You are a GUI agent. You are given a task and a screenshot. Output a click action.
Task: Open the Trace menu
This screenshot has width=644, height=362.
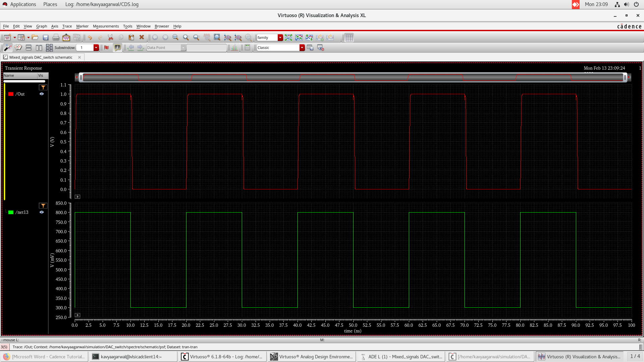click(67, 26)
